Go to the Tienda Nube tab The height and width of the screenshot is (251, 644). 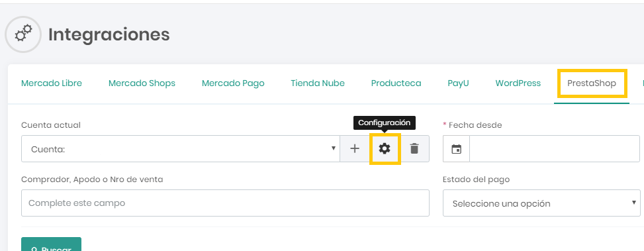[318, 83]
